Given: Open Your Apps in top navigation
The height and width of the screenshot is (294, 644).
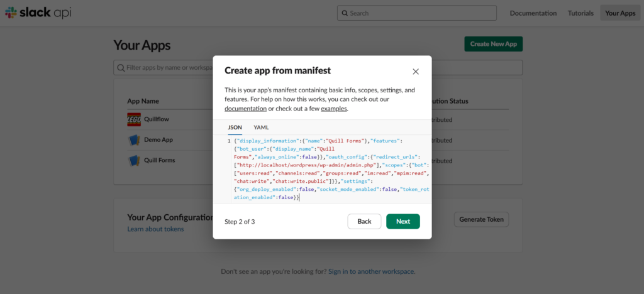Looking at the screenshot, I should [620, 13].
